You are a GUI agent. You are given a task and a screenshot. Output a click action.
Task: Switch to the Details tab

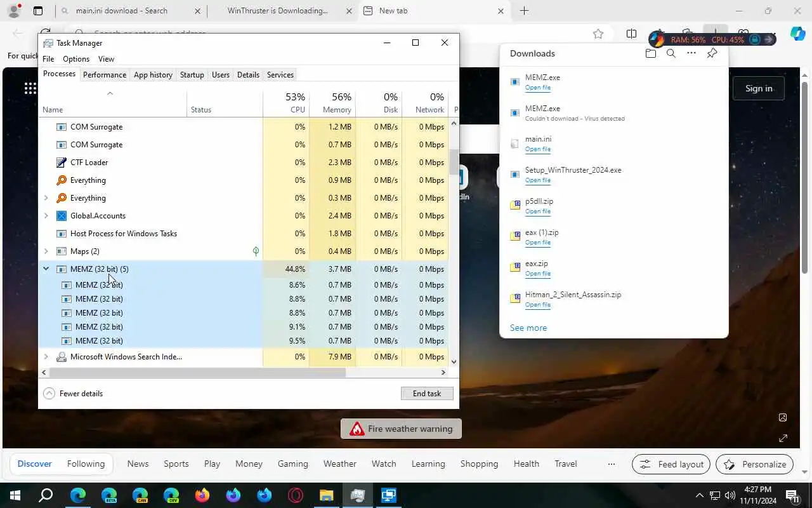click(x=248, y=75)
